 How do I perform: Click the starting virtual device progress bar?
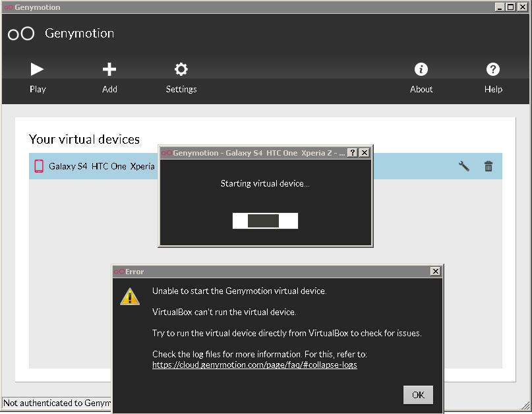click(265, 221)
